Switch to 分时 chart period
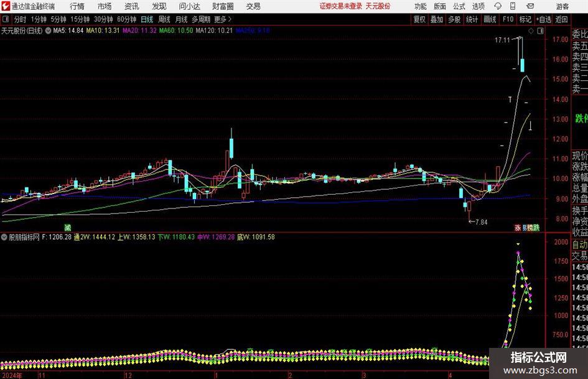The width and height of the screenshot is (588, 379). pyautogui.click(x=20, y=19)
